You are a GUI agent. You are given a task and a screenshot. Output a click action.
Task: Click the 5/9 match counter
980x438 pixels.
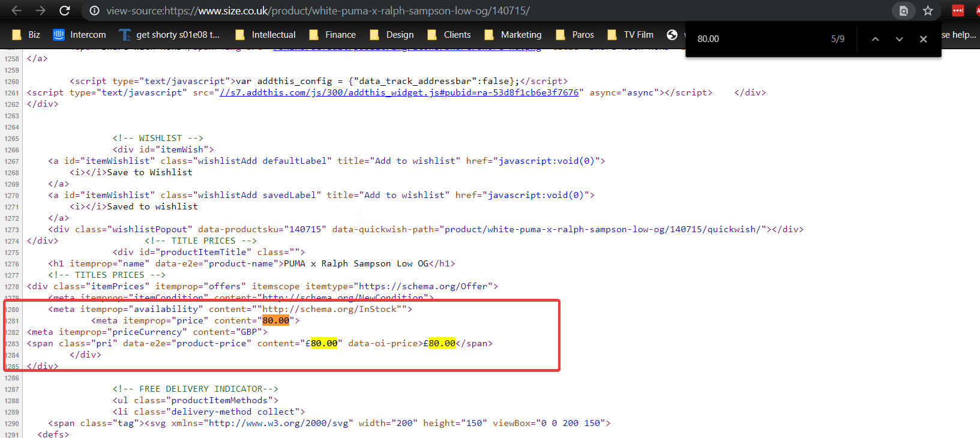tap(838, 39)
